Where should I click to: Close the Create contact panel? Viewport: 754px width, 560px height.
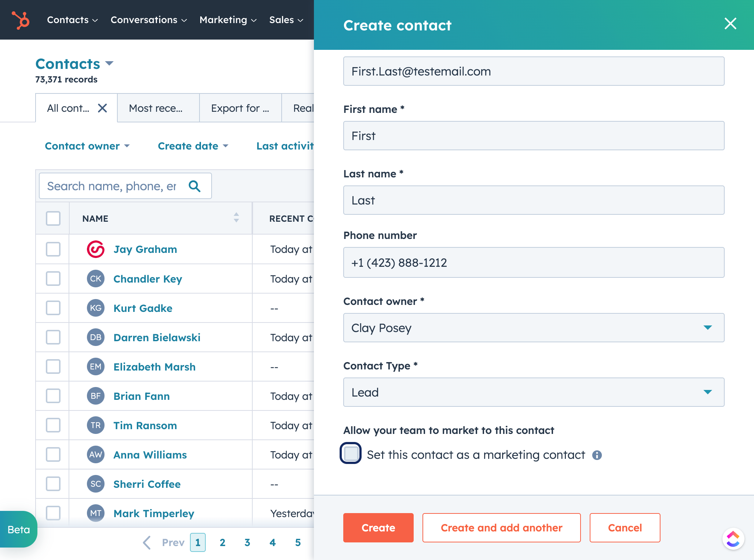tap(730, 23)
